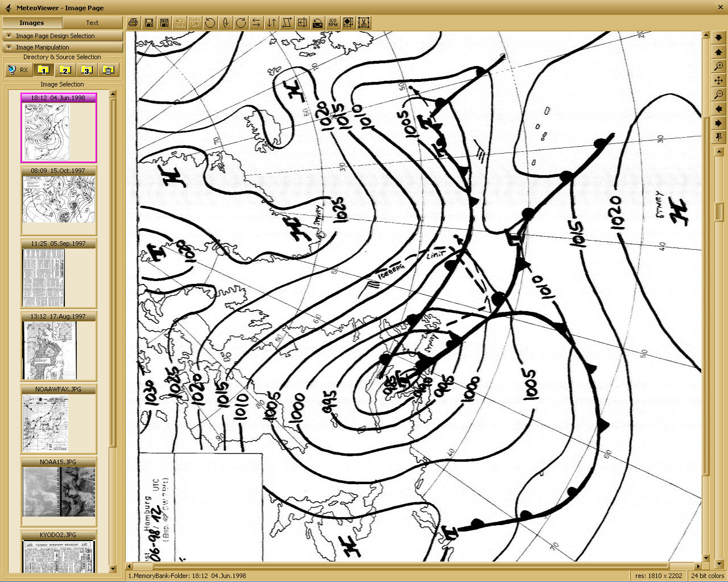Select the Images tab
The width and height of the screenshot is (728, 582).
32,23
